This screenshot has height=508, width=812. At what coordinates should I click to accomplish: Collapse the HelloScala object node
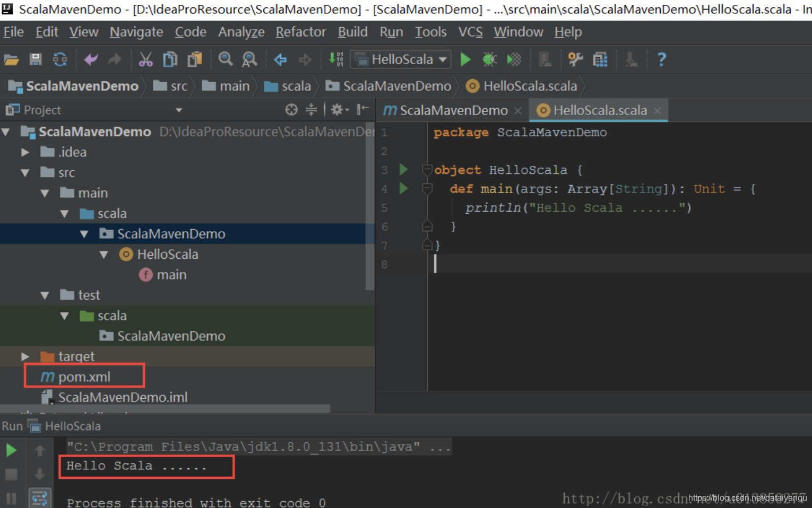[x=104, y=255]
